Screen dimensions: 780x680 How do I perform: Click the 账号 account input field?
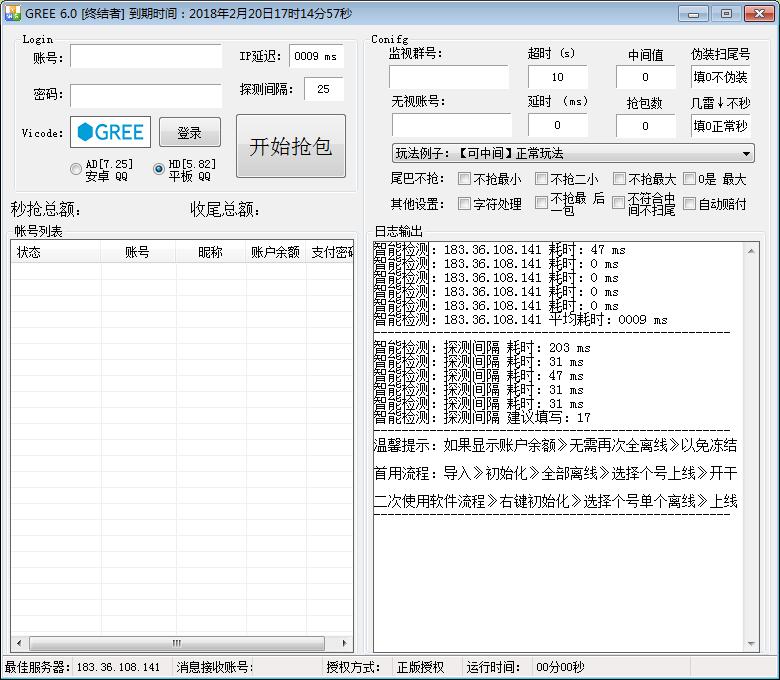[146, 57]
